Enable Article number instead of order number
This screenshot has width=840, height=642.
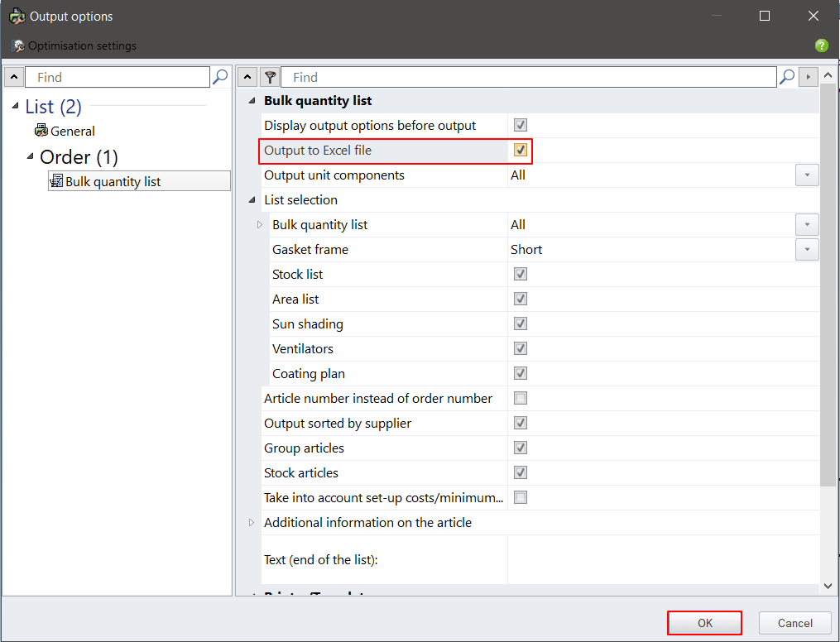(521, 399)
